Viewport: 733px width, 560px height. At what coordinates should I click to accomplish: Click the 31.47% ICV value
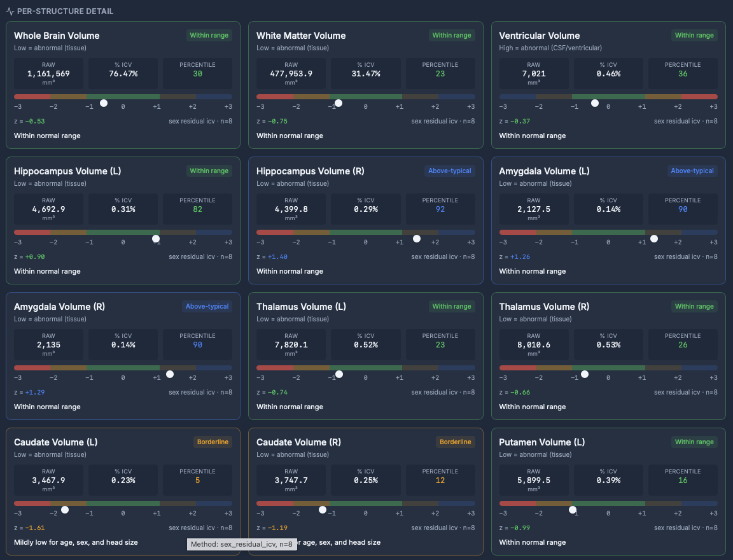366,74
